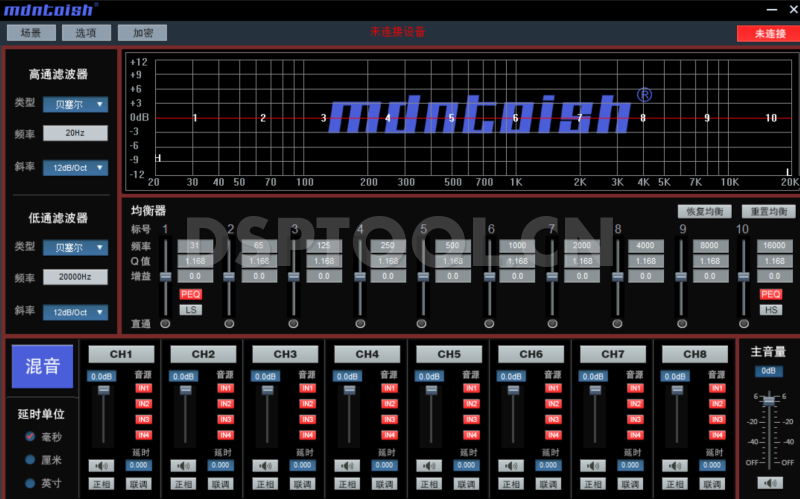Viewport: 800px width, 499px height.
Task: Toggle PEQ mode for EQ band 1
Action: (x=191, y=294)
